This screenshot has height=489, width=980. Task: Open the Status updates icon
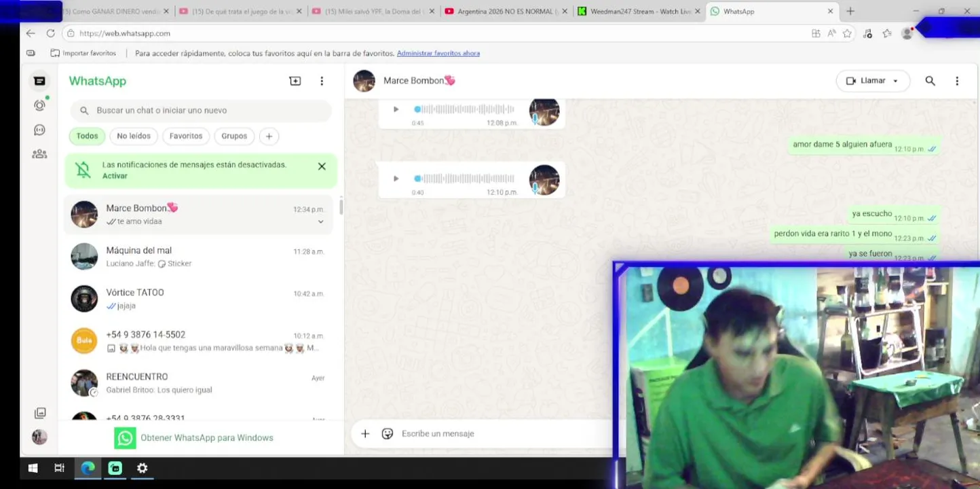(39, 105)
